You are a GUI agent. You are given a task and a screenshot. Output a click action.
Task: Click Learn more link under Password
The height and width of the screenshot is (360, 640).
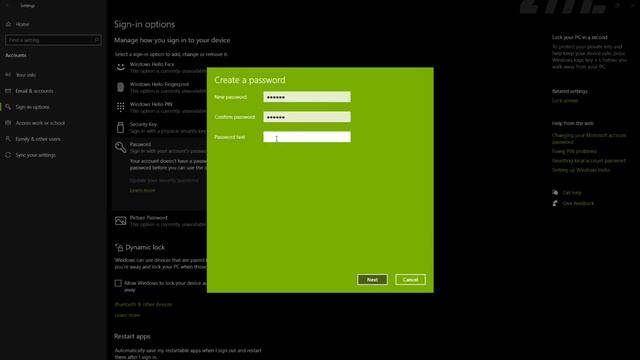coord(142,190)
